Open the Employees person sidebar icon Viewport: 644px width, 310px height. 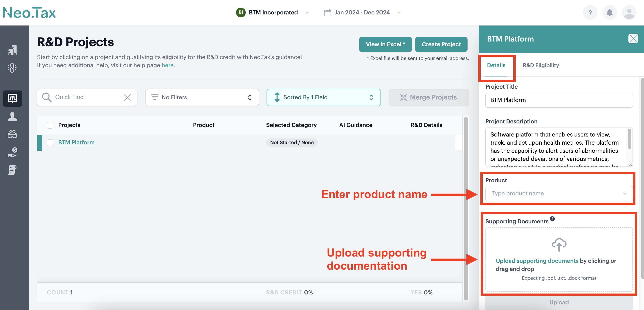pos(12,116)
